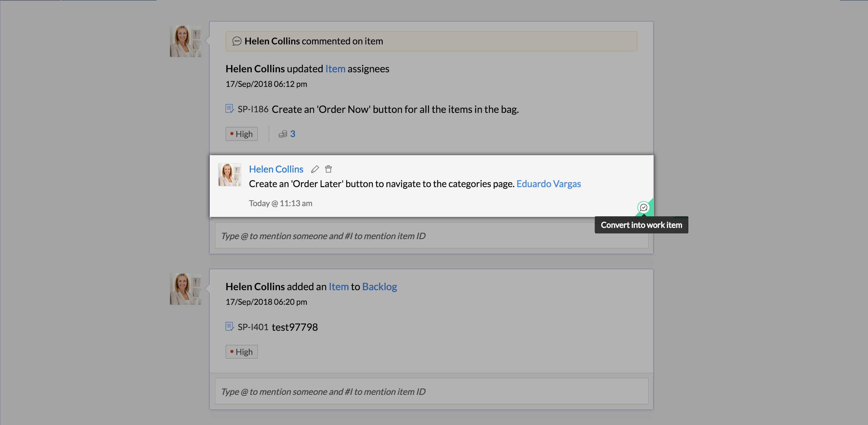The height and width of the screenshot is (425, 868).
Task: Open the Helen Collins commenter name link
Action: tap(276, 169)
